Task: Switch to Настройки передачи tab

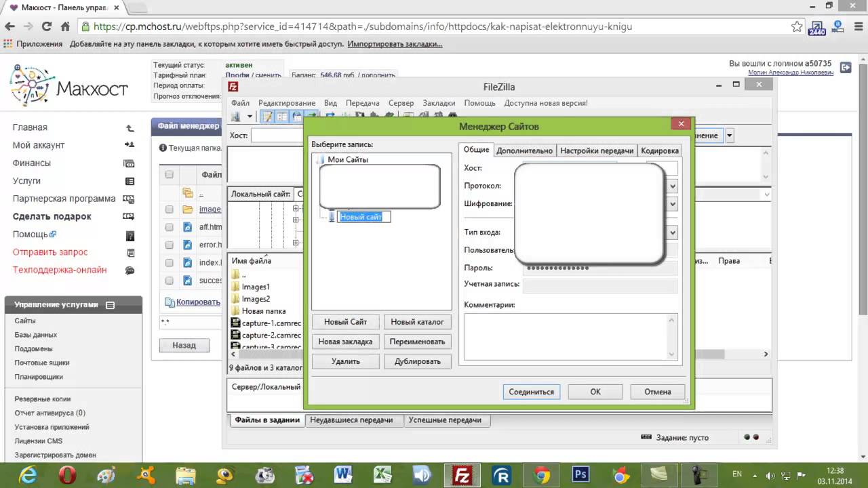Action: coord(597,150)
